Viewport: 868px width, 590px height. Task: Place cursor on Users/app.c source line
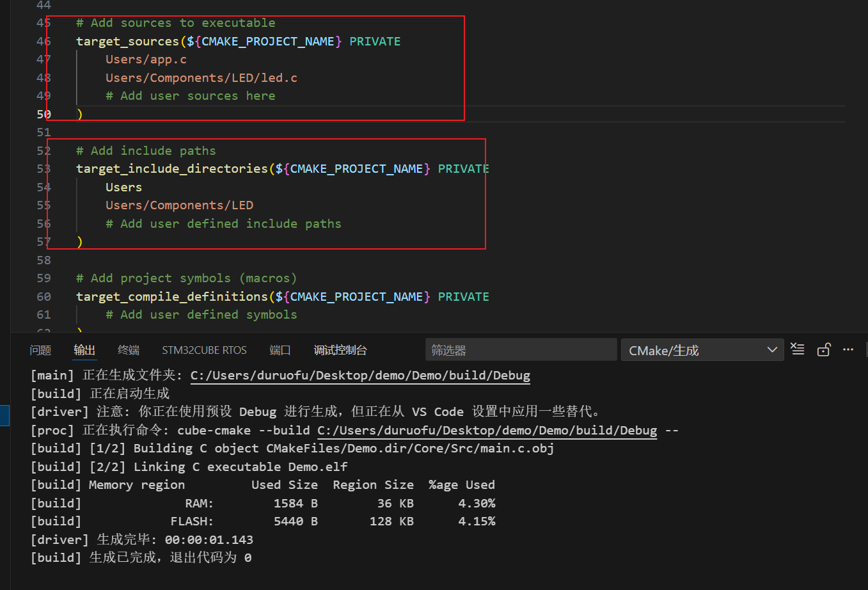[x=146, y=60]
